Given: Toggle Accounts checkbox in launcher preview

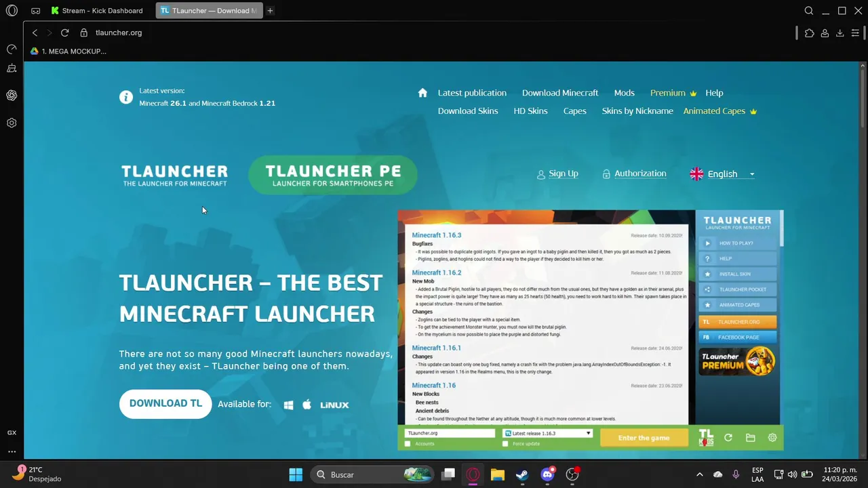Looking at the screenshot, I should pos(408,444).
